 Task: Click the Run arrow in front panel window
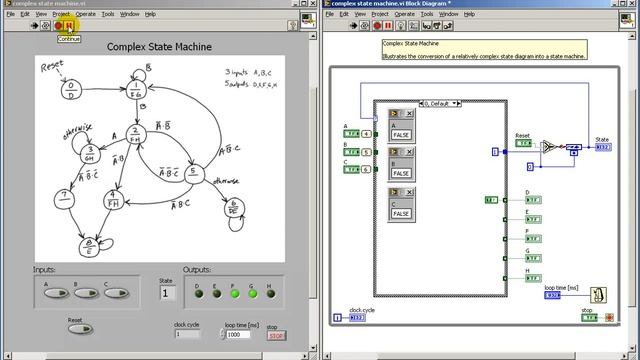[x=34, y=26]
